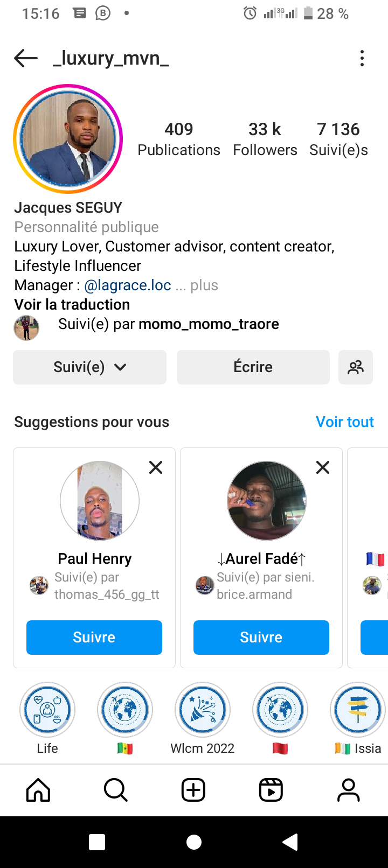Open the Search magnifier tab
The image size is (388, 868).
[x=116, y=790]
